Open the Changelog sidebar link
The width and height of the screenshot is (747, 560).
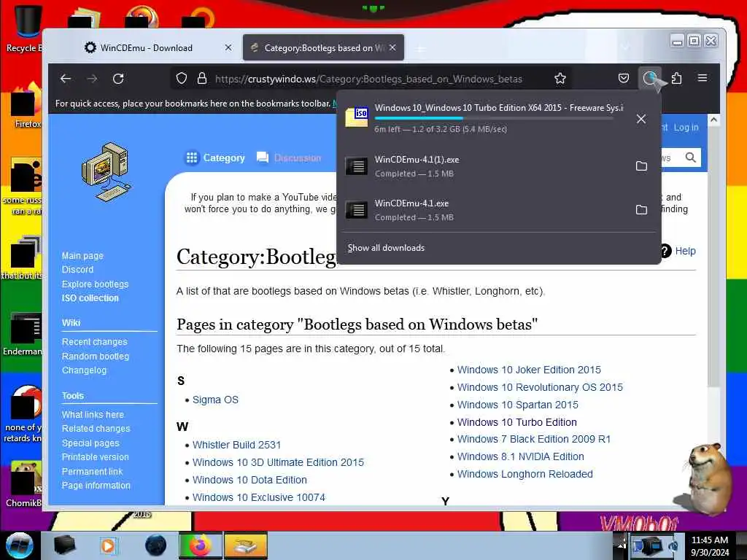[85, 370]
